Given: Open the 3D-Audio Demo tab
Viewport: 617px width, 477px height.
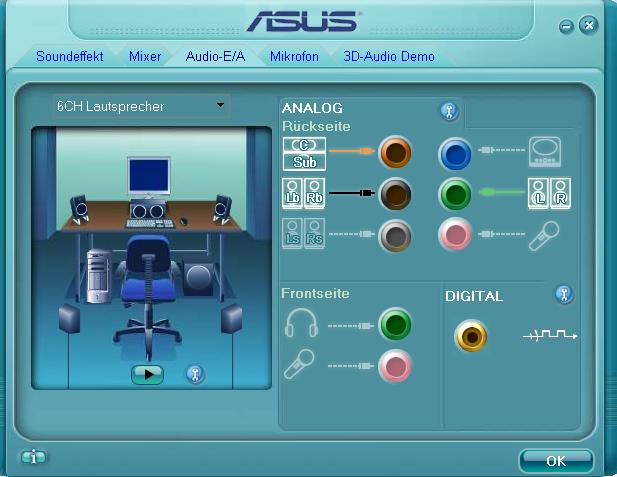Looking at the screenshot, I should pyautogui.click(x=389, y=57).
